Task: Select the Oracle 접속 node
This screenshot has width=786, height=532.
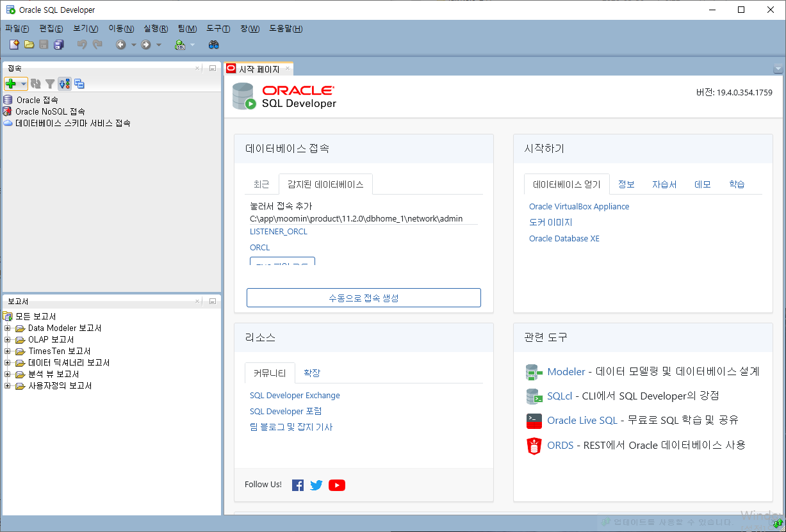Action: coord(37,100)
